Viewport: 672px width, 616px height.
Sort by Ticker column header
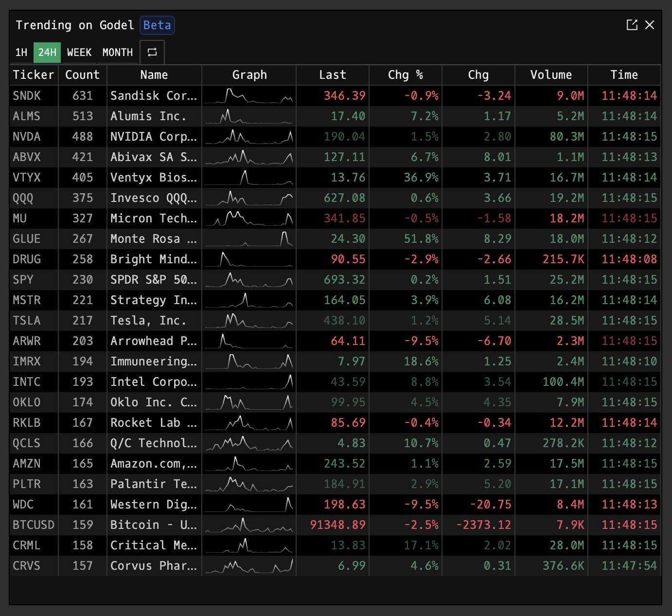(34, 75)
